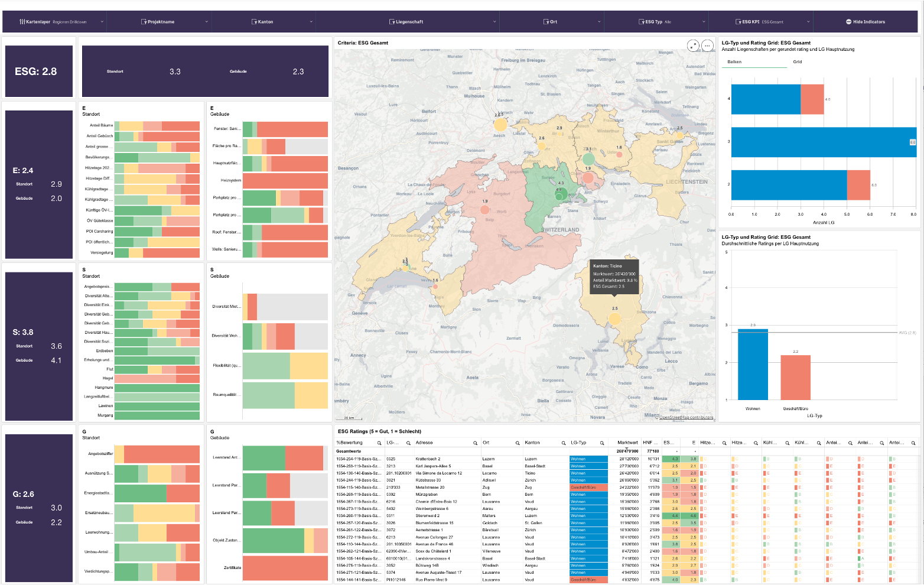Click the Metallstrasse 20 address cell

tap(430, 487)
